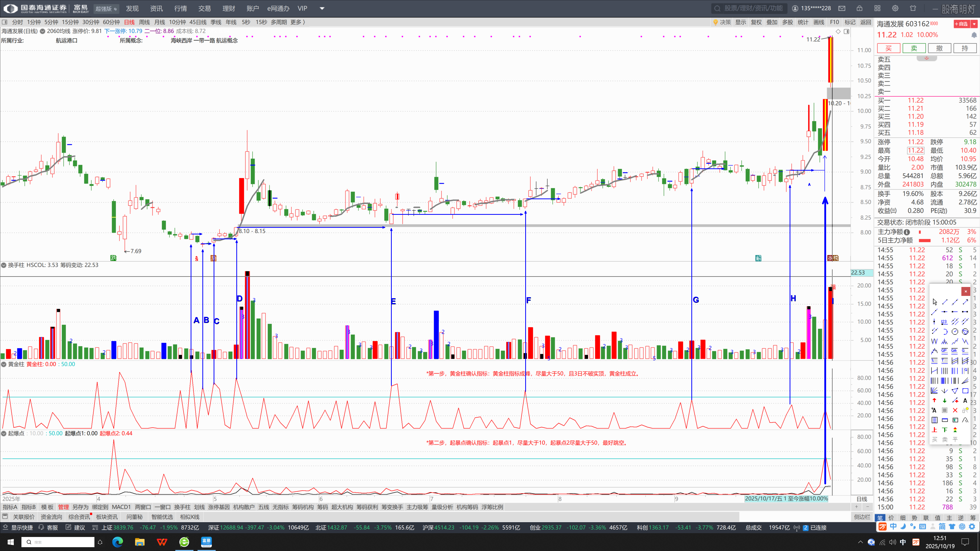
Task: Open the dropdown arrow after VIP menu
Action: [322, 8]
